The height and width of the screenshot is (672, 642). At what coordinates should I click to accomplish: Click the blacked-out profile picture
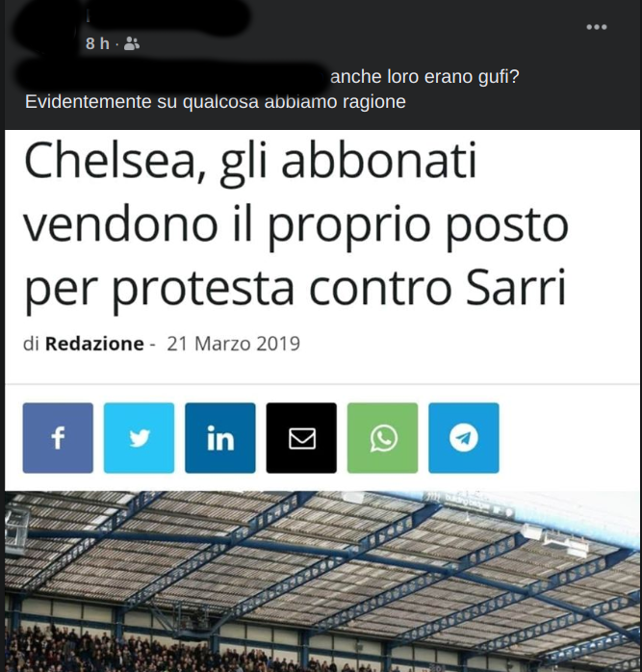pyautogui.click(x=45, y=32)
